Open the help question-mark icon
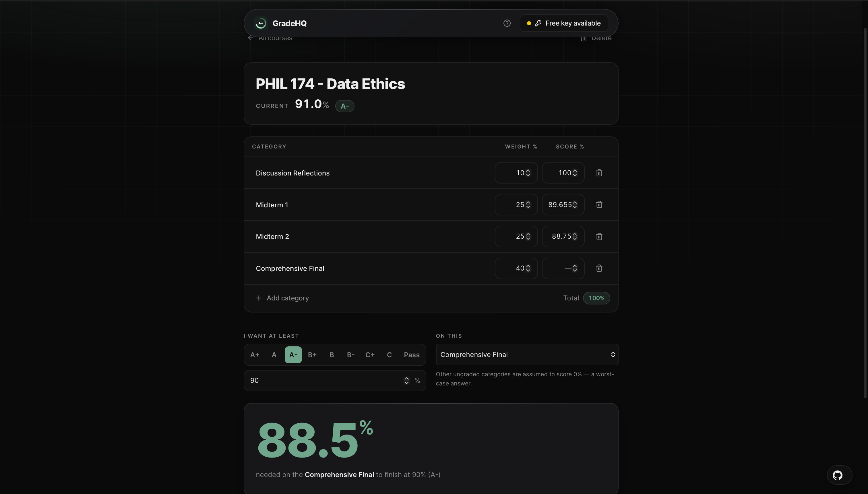Viewport: 868px width, 494px height. [x=507, y=23]
